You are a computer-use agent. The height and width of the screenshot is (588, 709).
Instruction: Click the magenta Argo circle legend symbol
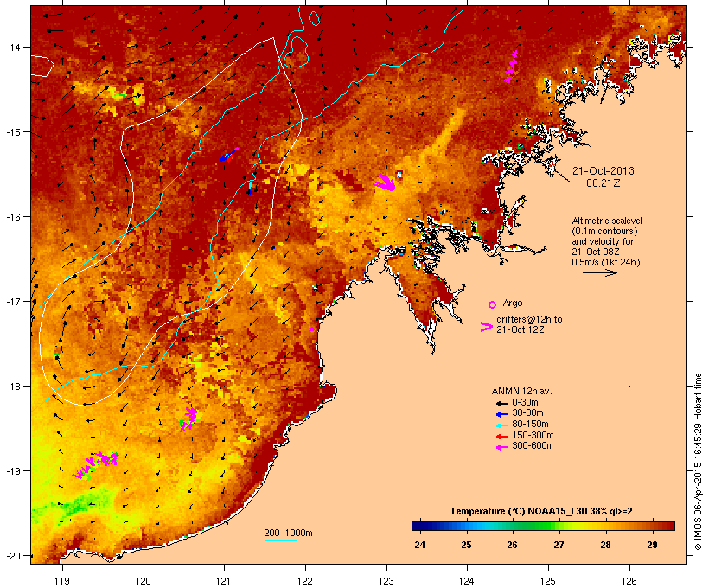pos(493,305)
